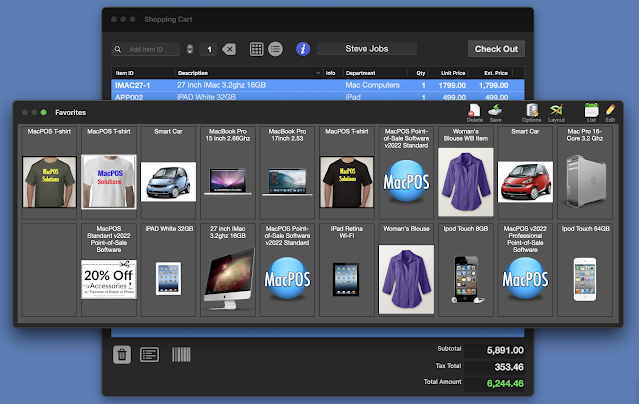Add the blue Smart Car favorite

click(168, 173)
